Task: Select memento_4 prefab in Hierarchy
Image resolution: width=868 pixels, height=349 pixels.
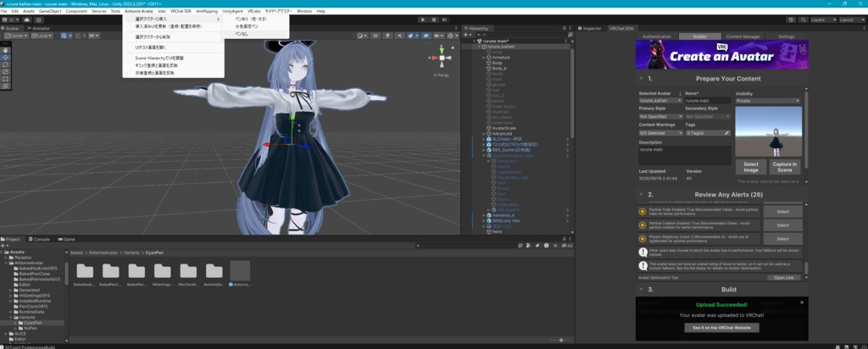Action: pyautogui.click(x=504, y=215)
